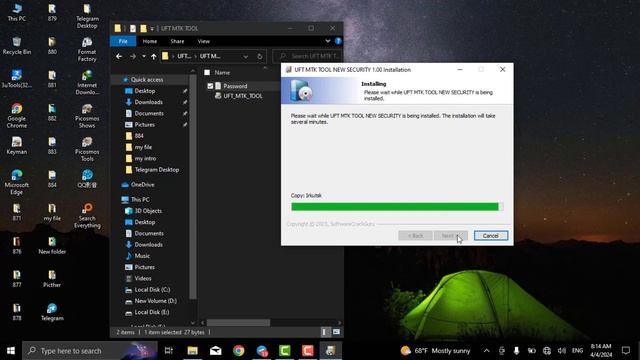Open Telegram Desktop shortcut icon
Image resolution: width=640 pixels, height=360 pixels.
pos(87,16)
